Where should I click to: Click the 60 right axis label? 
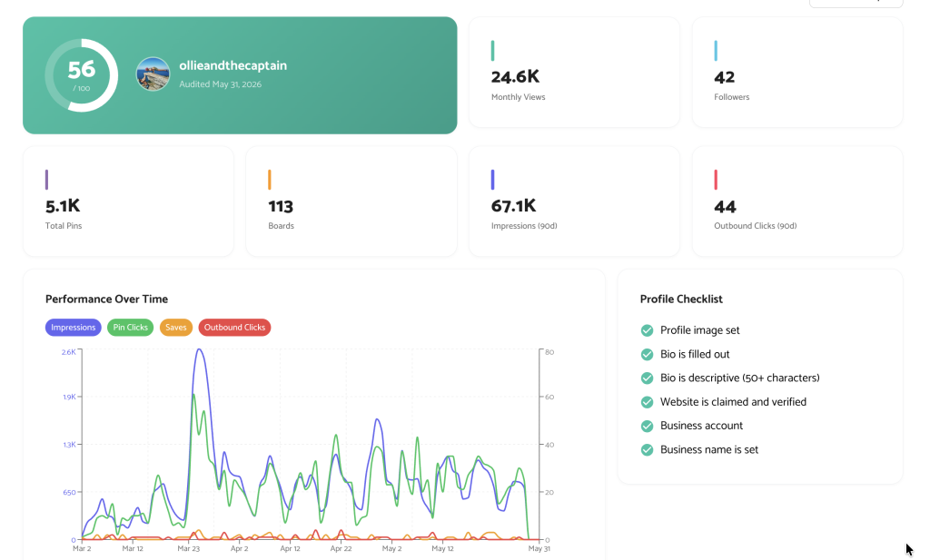pos(549,397)
